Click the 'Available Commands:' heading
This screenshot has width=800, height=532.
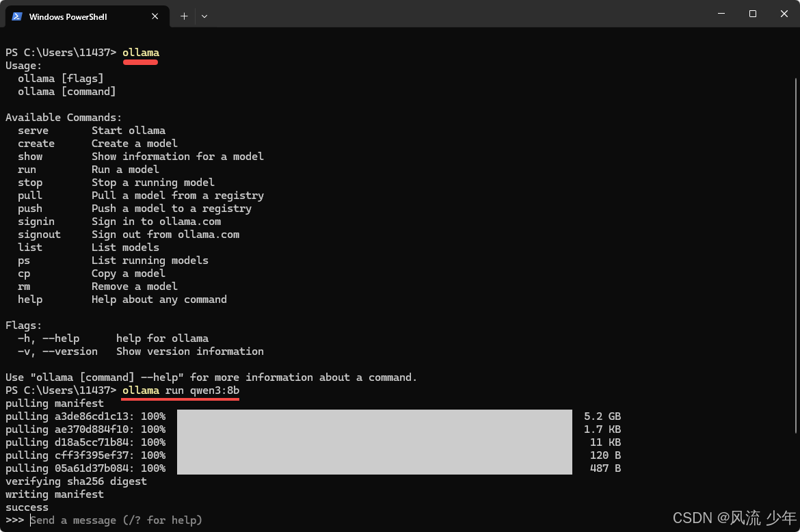(x=64, y=118)
